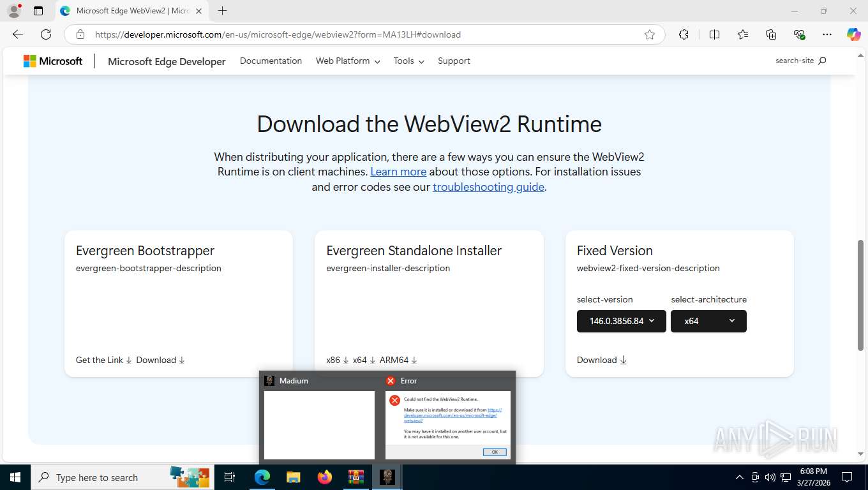Go to Microsoft Edge Developer home
868x490 pixels.
tap(167, 61)
